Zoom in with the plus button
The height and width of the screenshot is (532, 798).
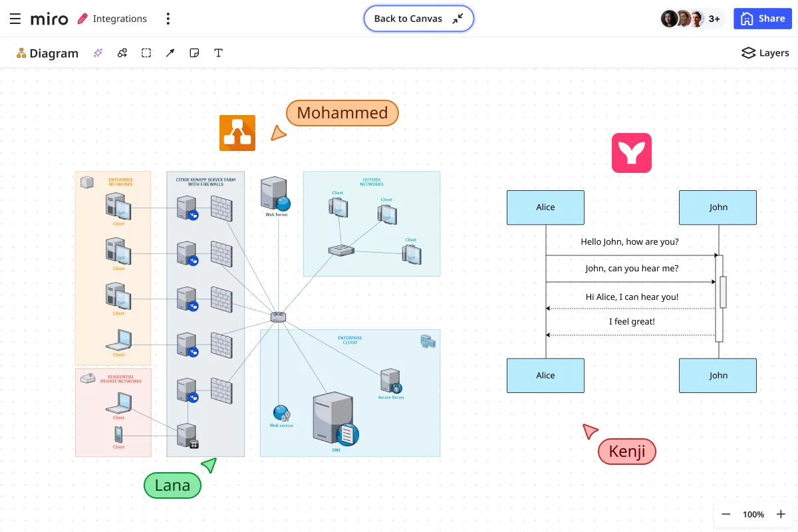[781, 514]
